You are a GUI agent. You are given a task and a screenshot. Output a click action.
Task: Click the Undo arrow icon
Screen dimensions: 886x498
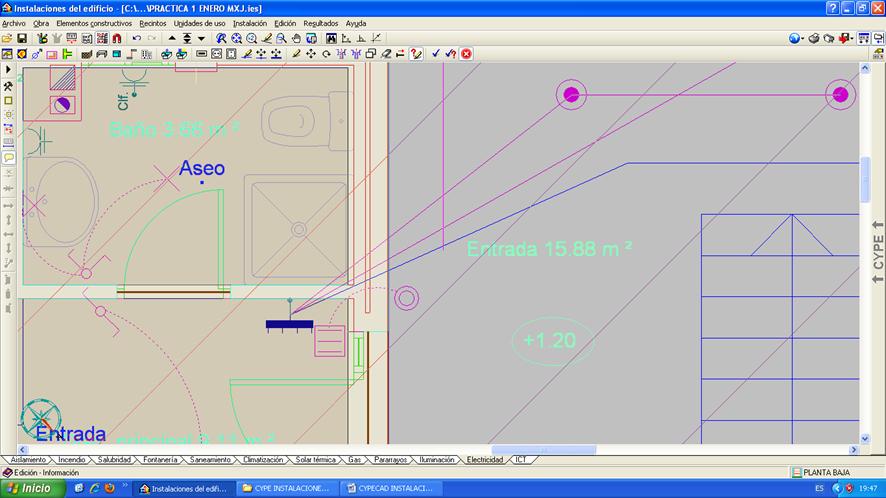[137, 38]
